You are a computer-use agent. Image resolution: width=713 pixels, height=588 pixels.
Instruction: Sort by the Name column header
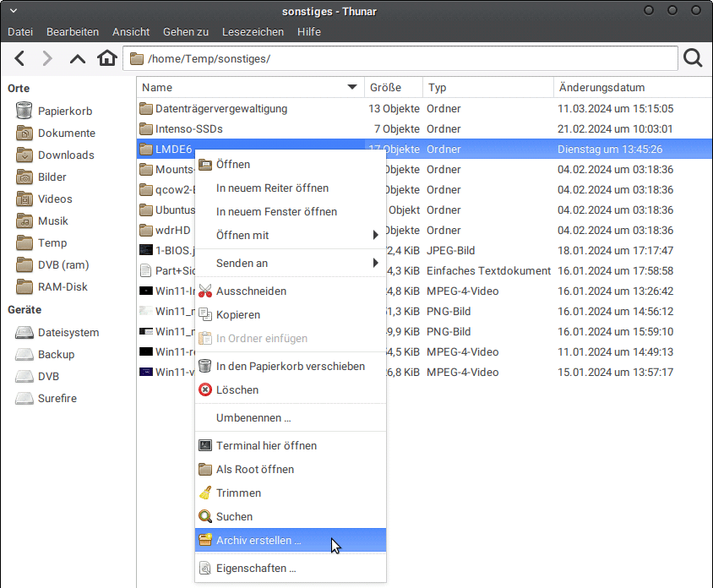coord(250,87)
